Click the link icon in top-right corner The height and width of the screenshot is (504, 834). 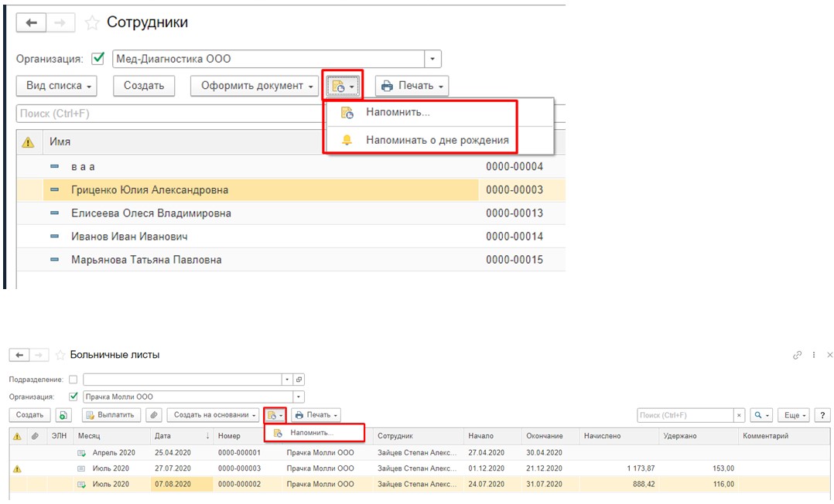click(798, 355)
